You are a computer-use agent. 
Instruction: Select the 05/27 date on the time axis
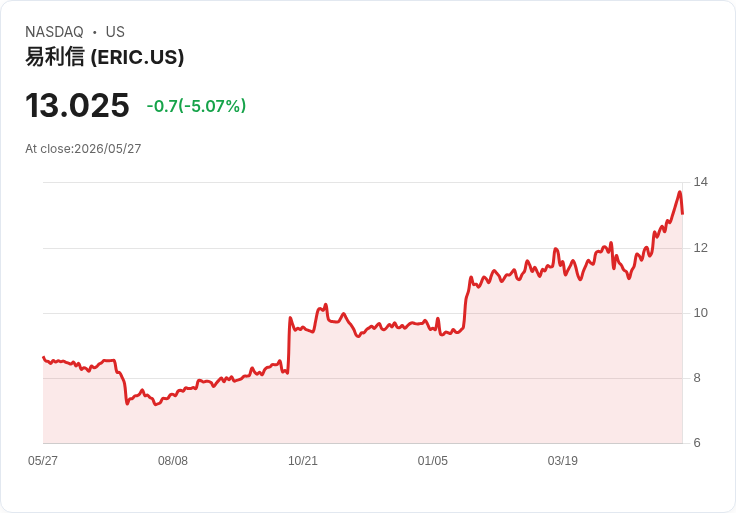43,461
